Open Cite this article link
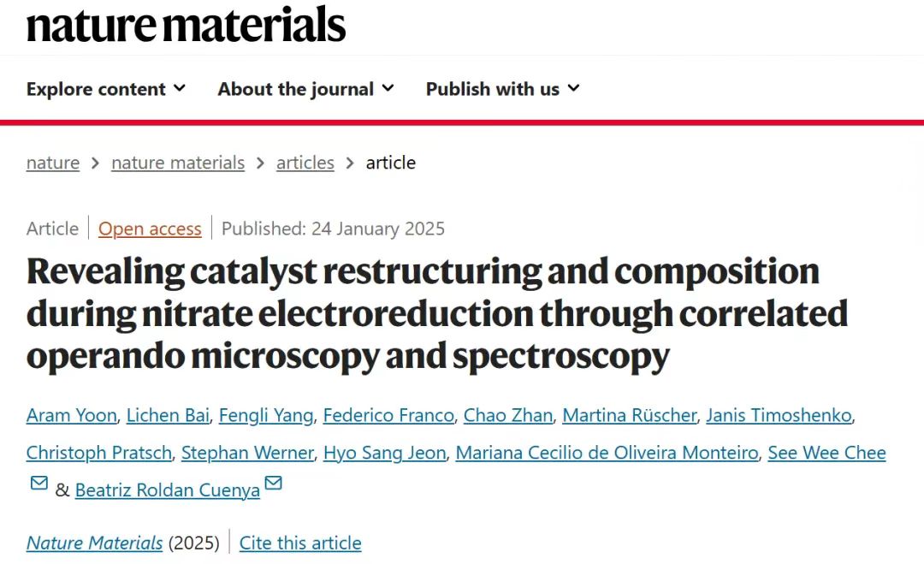The width and height of the screenshot is (924, 564). click(300, 543)
